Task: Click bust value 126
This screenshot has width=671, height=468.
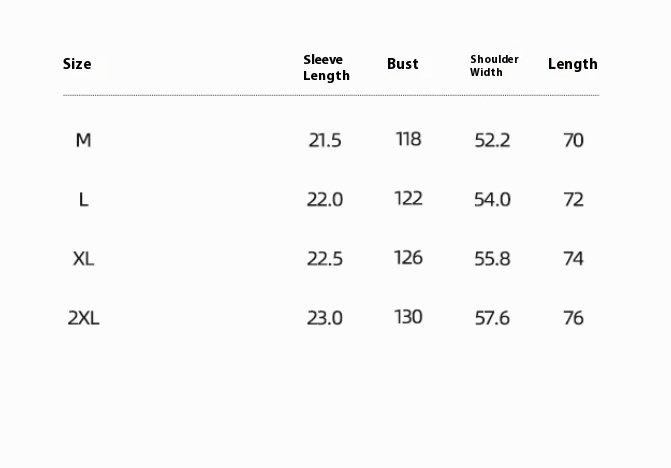Action: (x=408, y=257)
